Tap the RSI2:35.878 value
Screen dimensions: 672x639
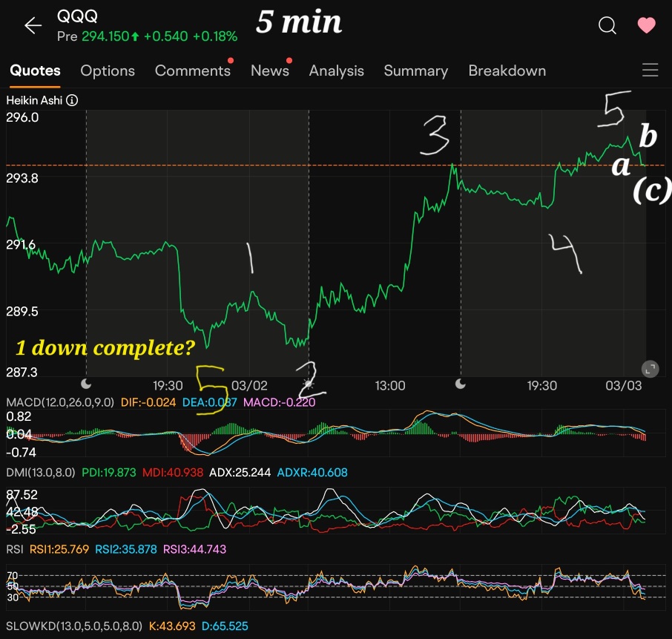click(126, 549)
